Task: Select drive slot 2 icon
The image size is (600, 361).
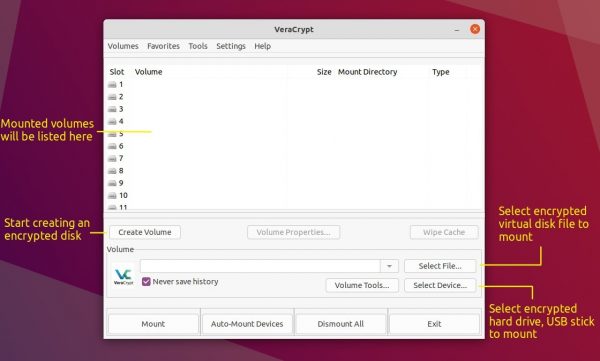Action: pyautogui.click(x=112, y=97)
